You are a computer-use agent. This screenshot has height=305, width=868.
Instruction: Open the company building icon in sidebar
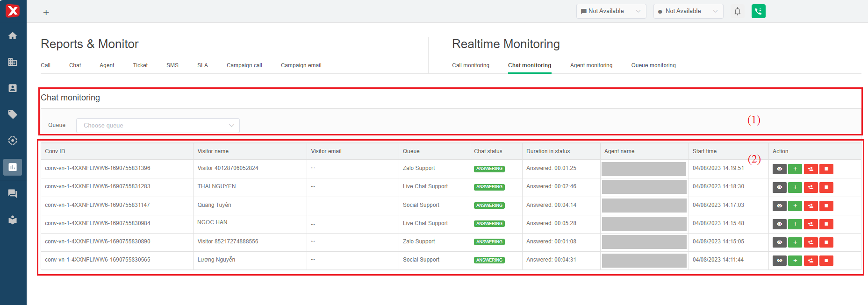tap(13, 62)
